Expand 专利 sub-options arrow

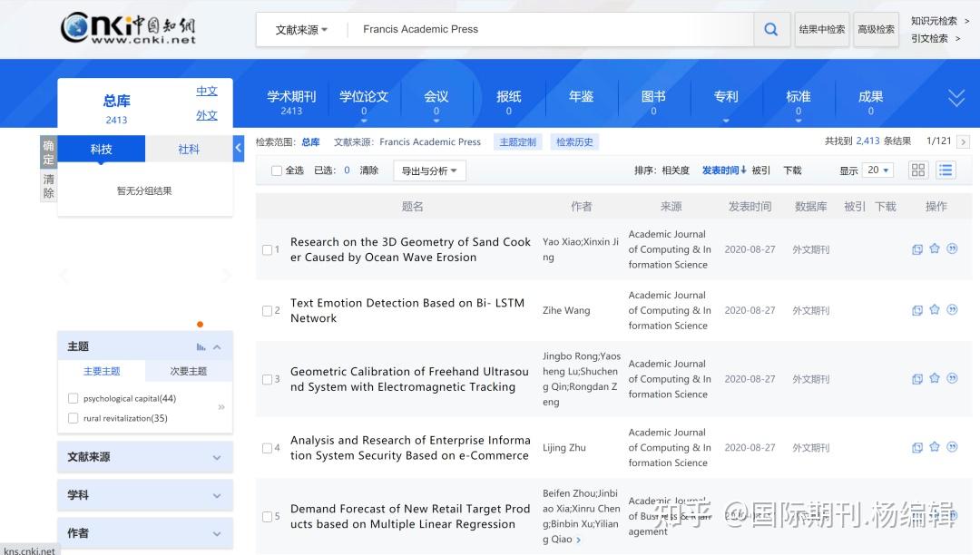pyautogui.click(x=726, y=121)
